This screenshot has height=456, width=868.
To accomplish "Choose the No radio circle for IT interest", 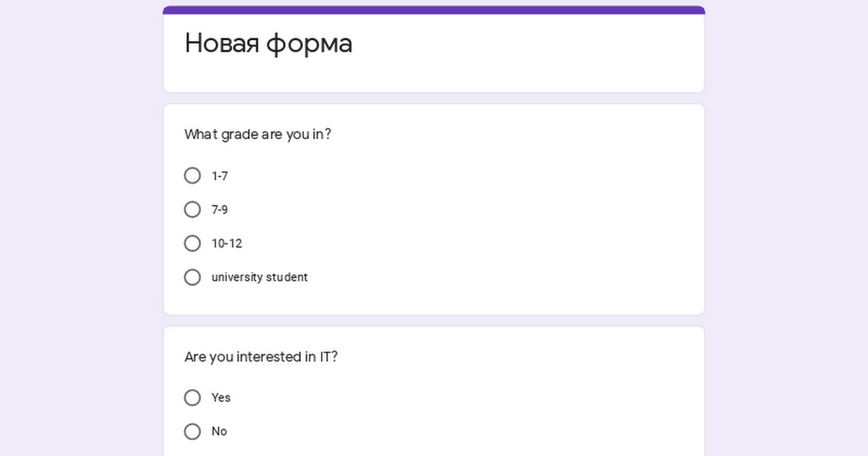I will [192, 431].
